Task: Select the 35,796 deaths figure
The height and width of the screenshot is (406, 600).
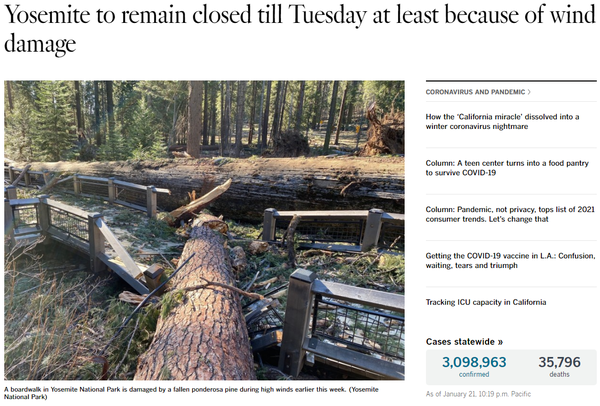Action: click(x=559, y=362)
